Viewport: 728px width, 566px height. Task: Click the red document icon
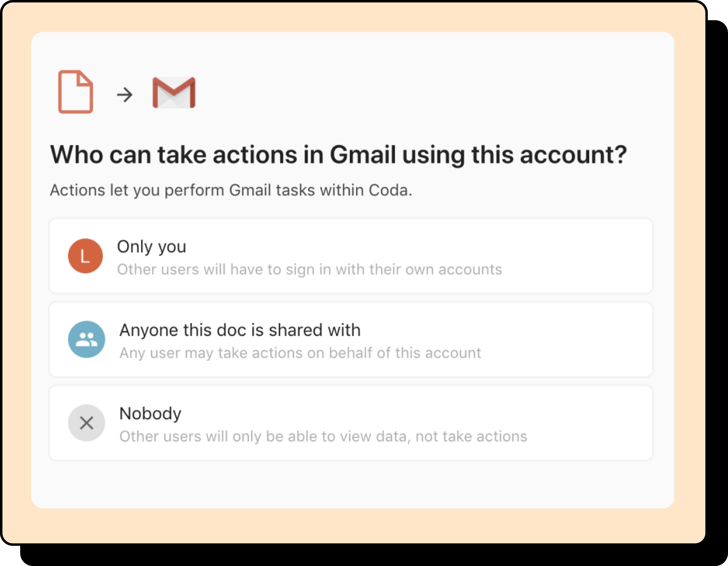click(x=76, y=92)
